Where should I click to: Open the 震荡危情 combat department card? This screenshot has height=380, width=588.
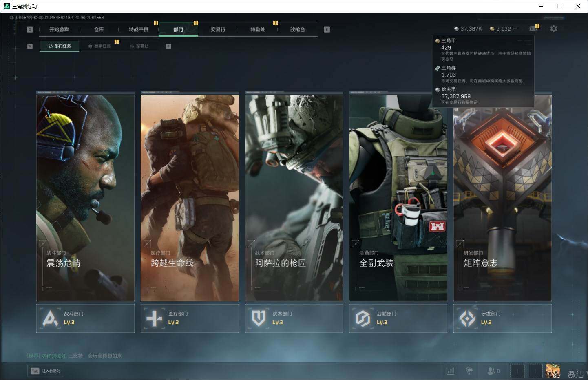[85, 196]
